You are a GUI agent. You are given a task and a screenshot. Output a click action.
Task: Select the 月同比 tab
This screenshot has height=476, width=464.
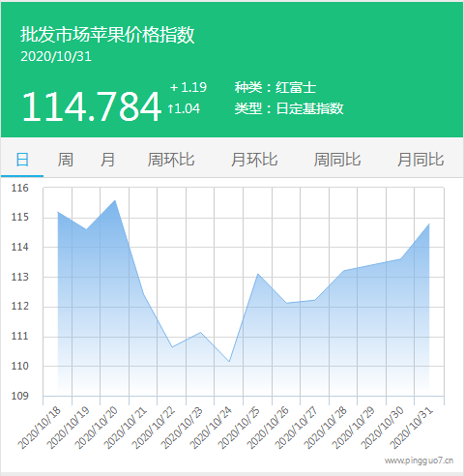(x=420, y=160)
